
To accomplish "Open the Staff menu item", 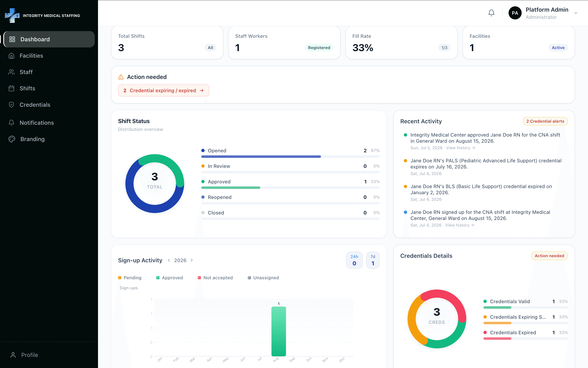I will coord(49,72).
